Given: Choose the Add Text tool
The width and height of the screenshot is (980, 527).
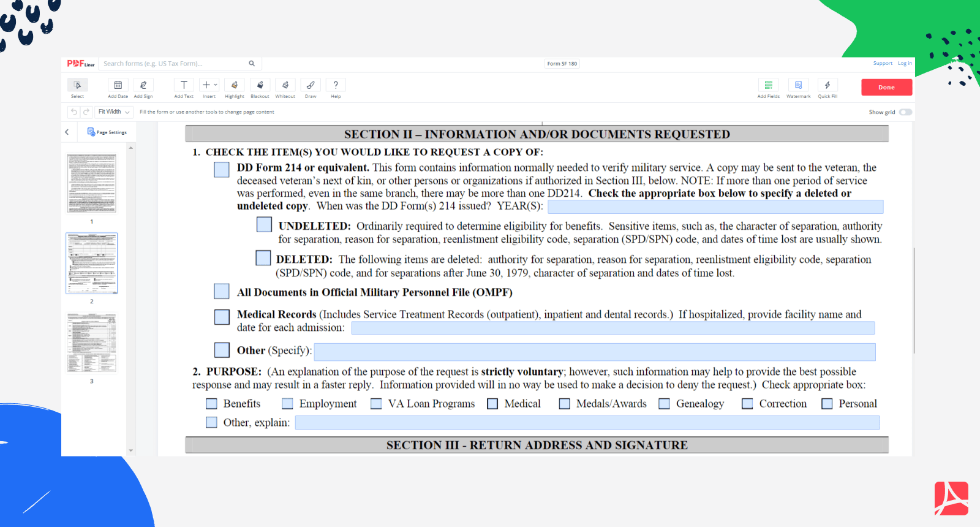Looking at the screenshot, I should (184, 86).
